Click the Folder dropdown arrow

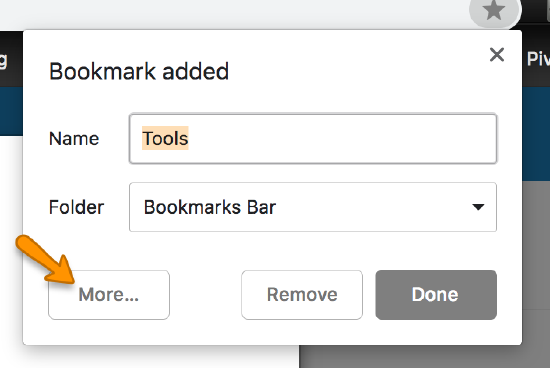tap(478, 207)
